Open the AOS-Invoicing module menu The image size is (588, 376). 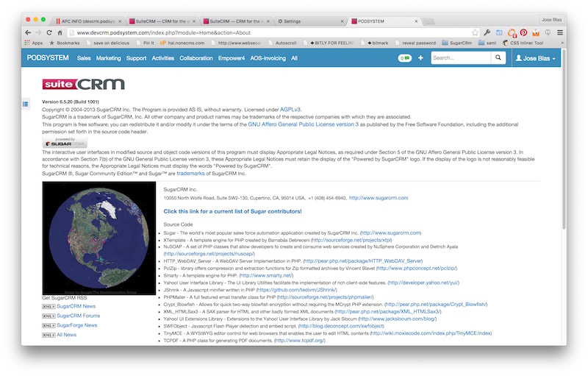pyautogui.click(x=268, y=58)
